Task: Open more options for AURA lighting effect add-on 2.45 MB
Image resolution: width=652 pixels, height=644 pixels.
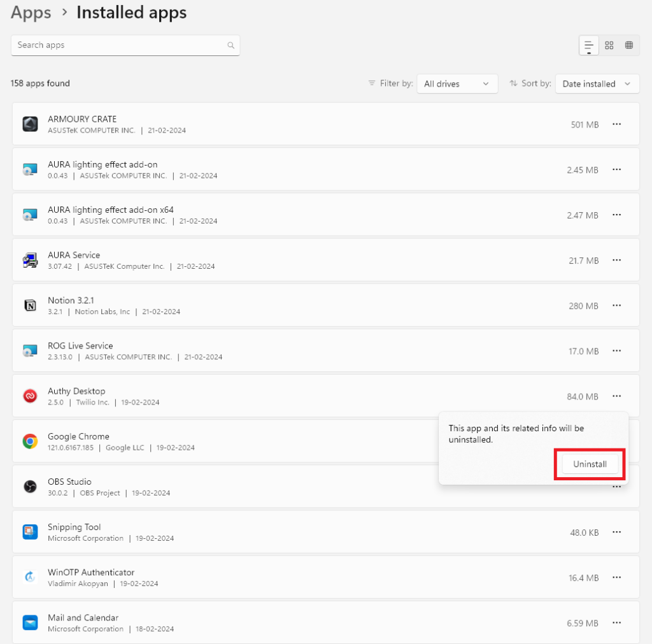Action: 616,169
